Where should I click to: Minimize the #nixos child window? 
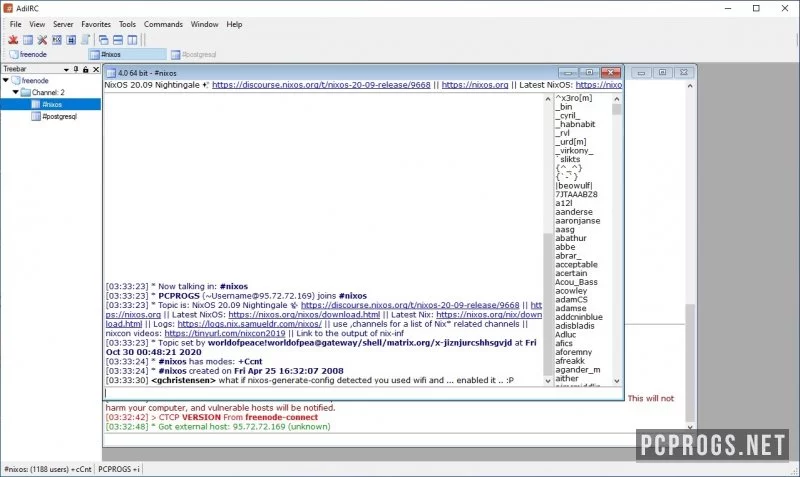point(567,72)
